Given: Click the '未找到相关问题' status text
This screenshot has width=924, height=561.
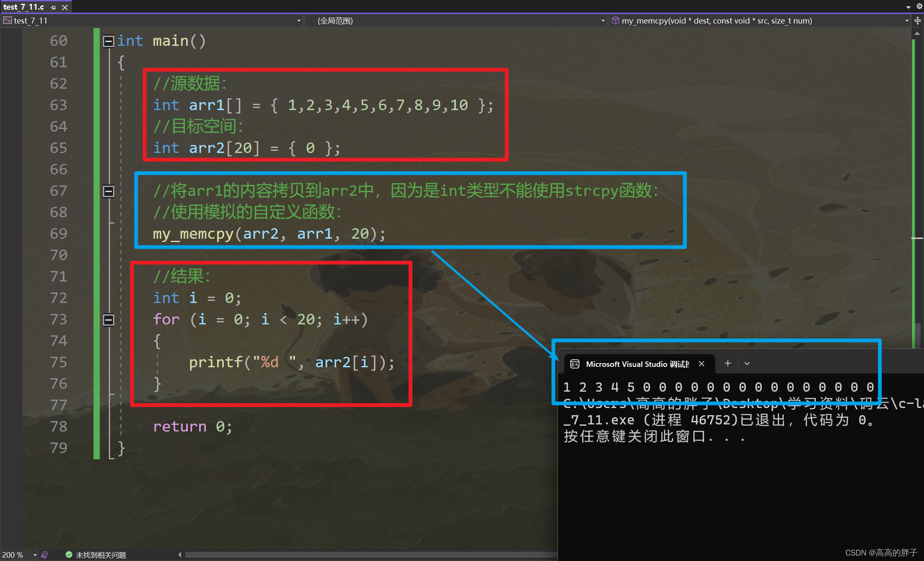Looking at the screenshot, I should [x=101, y=555].
